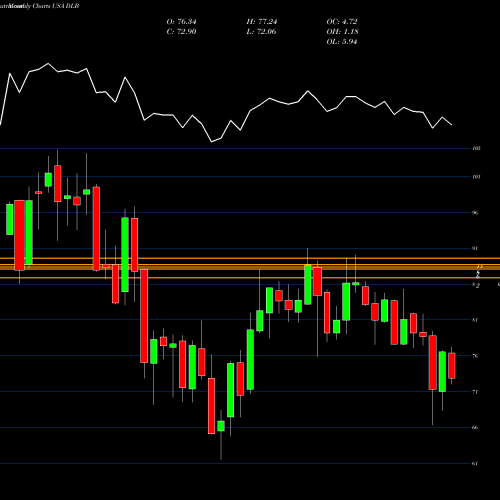Select the open value "O: 76.34"
This screenshot has width=500, height=500.
point(181,22)
